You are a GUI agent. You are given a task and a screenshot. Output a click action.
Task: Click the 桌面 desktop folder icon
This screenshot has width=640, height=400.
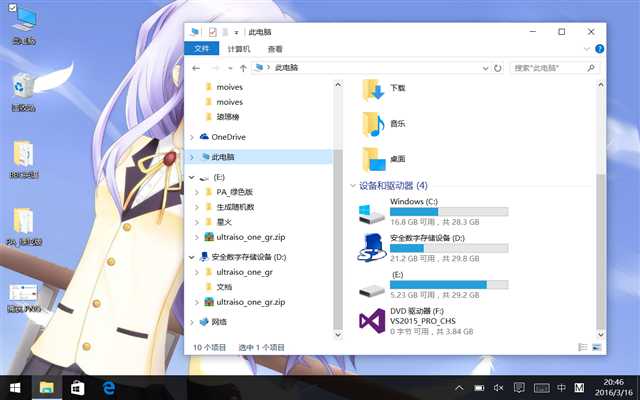point(373,159)
